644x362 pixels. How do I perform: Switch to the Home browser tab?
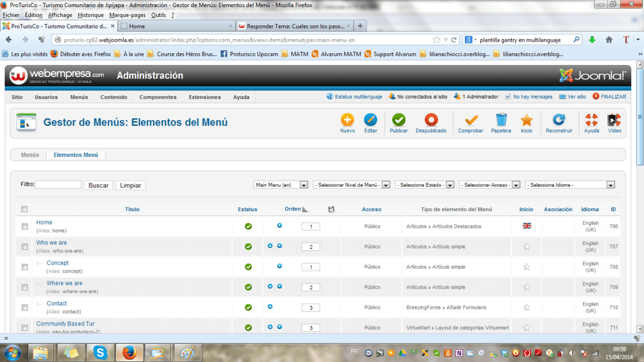pyautogui.click(x=177, y=26)
